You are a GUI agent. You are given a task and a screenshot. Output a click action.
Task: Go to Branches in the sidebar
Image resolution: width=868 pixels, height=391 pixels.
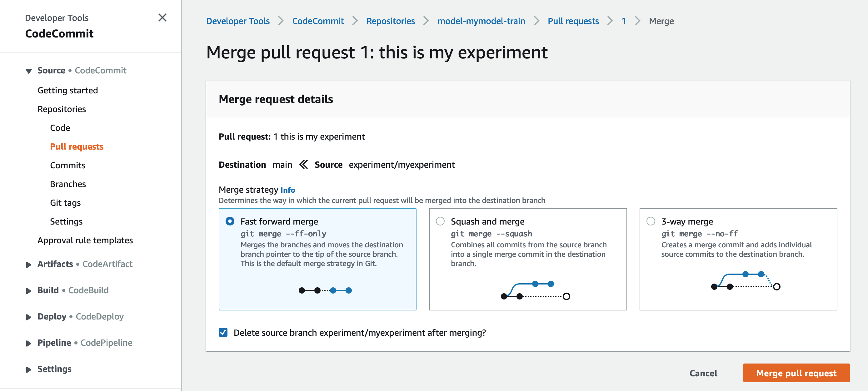(68, 184)
